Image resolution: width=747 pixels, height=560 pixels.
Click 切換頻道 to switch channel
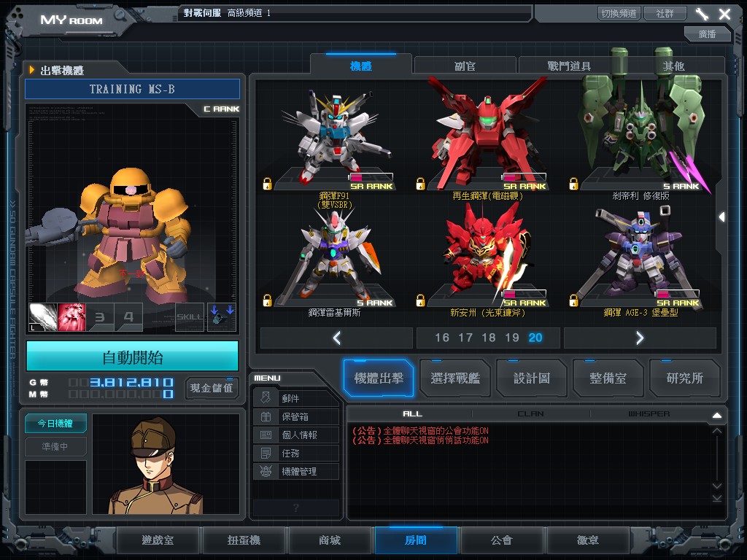tap(619, 13)
